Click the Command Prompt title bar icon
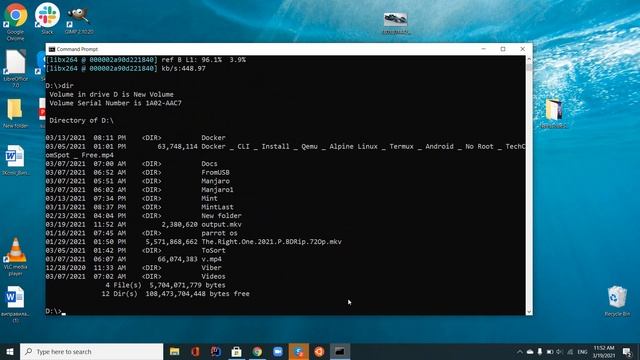The height and width of the screenshot is (360, 640). coord(52,49)
